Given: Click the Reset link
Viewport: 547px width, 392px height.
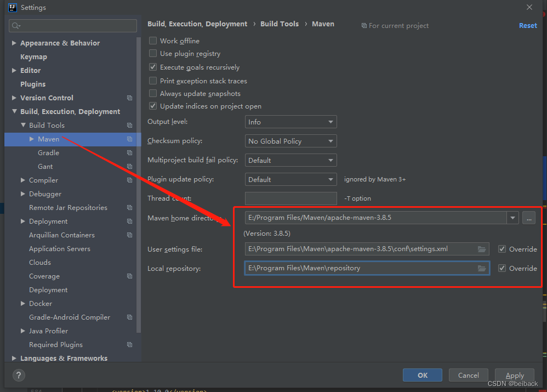Looking at the screenshot, I should 528,26.
